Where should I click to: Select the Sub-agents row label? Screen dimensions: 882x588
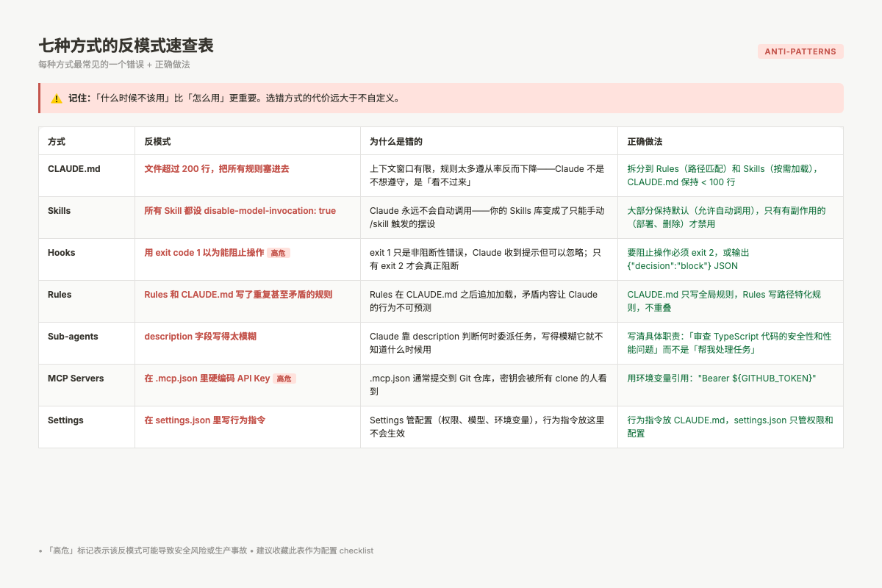(73, 336)
